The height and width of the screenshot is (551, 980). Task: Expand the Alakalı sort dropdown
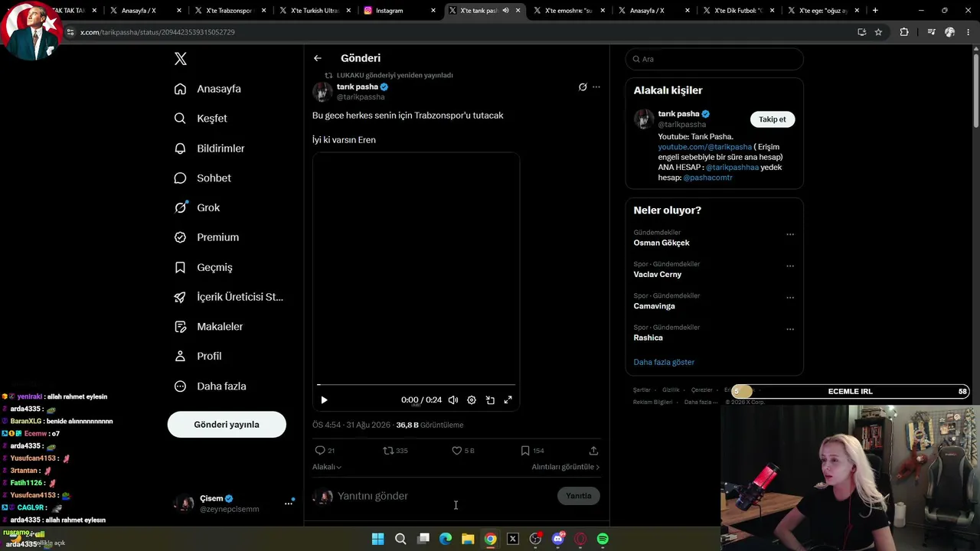(327, 467)
